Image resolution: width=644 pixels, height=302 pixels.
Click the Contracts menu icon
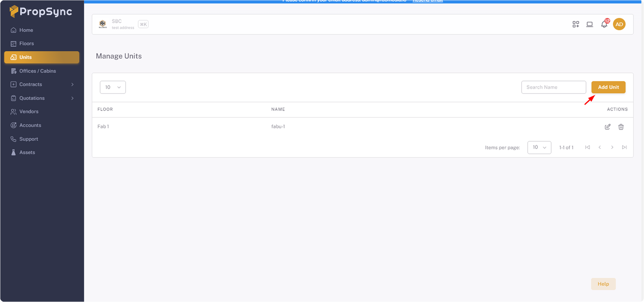click(13, 85)
